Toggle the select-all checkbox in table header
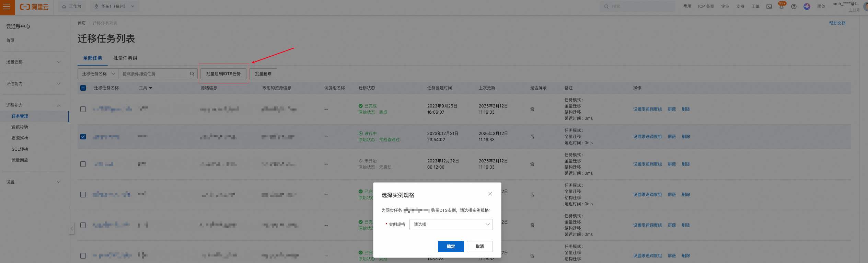868x263 pixels. [x=83, y=88]
